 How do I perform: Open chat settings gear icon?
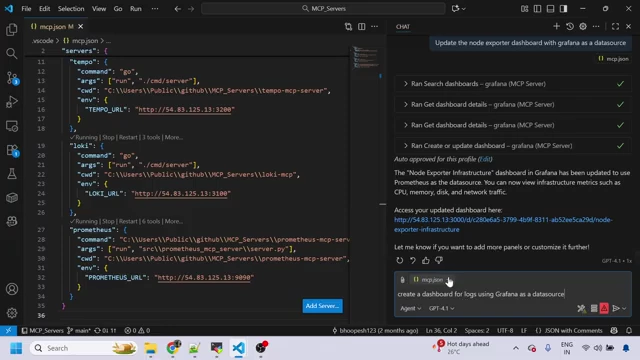tap(583, 27)
